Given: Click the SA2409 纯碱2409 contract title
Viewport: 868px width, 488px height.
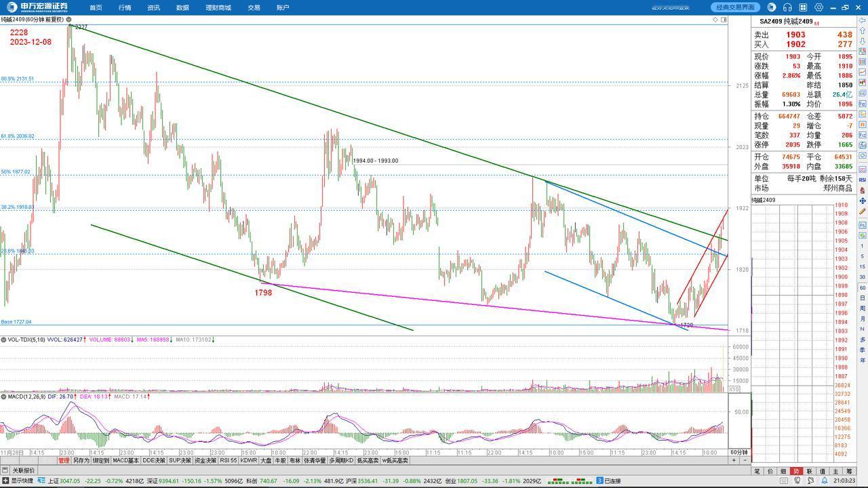Looking at the screenshot, I should tap(787, 22).
